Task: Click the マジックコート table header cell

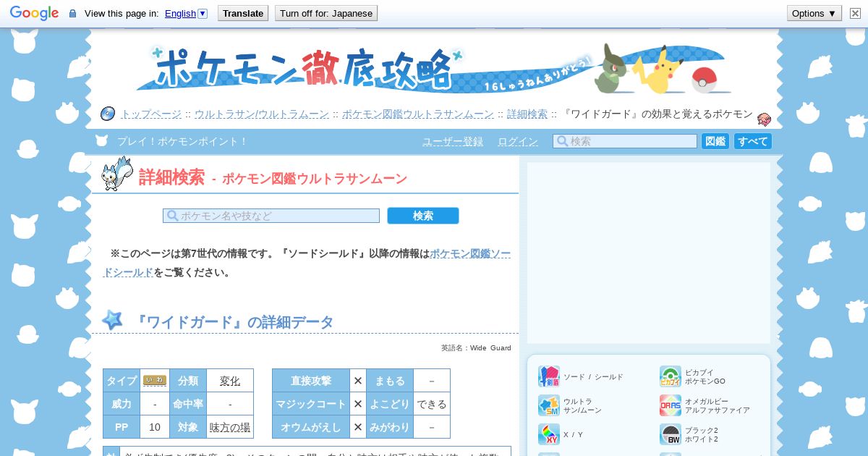Action: click(x=311, y=404)
